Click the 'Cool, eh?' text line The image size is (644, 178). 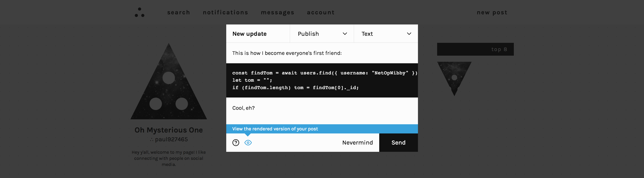pyautogui.click(x=243, y=108)
